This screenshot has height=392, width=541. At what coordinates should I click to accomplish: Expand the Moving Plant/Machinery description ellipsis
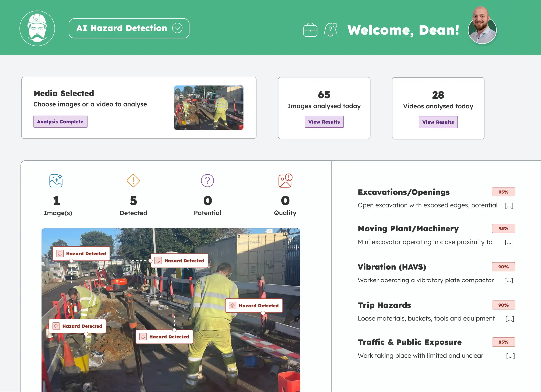point(509,242)
